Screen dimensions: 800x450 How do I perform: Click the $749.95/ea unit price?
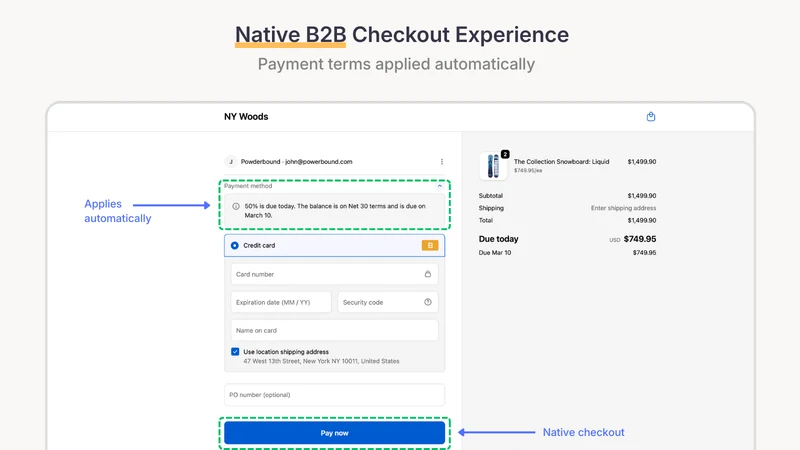point(528,170)
